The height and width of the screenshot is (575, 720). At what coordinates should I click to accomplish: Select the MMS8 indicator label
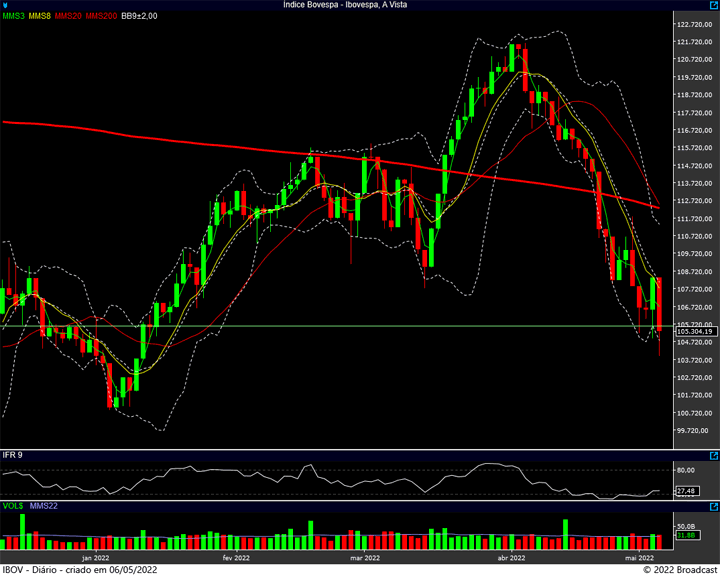click(40, 16)
